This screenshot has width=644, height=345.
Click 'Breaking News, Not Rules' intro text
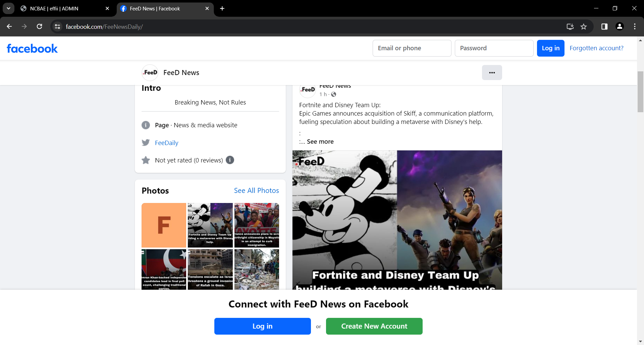[x=210, y=102]
